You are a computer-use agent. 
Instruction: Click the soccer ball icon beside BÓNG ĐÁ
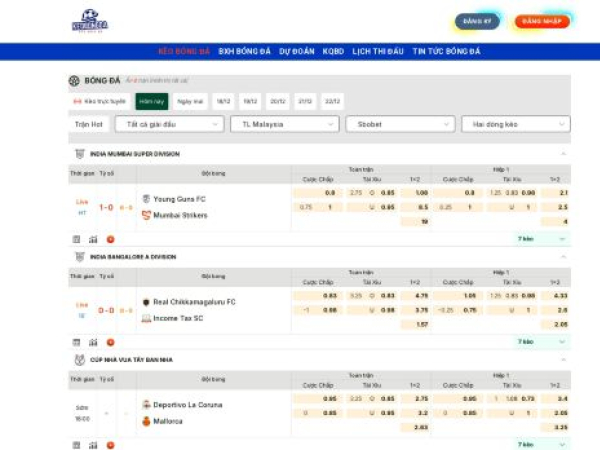pos(74,80)
